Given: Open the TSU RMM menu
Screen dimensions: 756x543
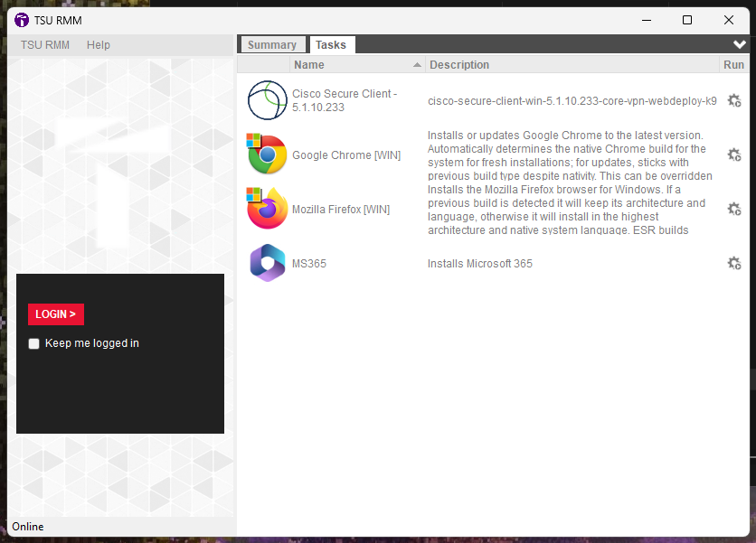Looking at the screenshot, I should click(45, 45).
